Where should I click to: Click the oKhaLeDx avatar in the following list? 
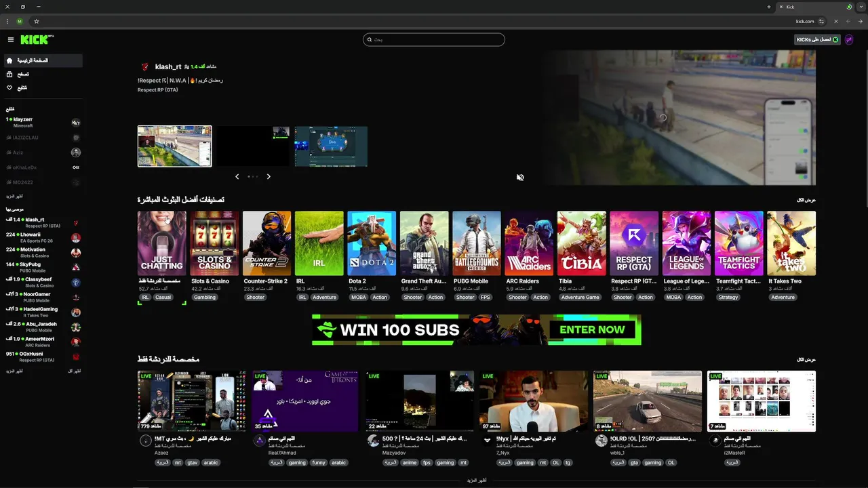click(76, 167)
